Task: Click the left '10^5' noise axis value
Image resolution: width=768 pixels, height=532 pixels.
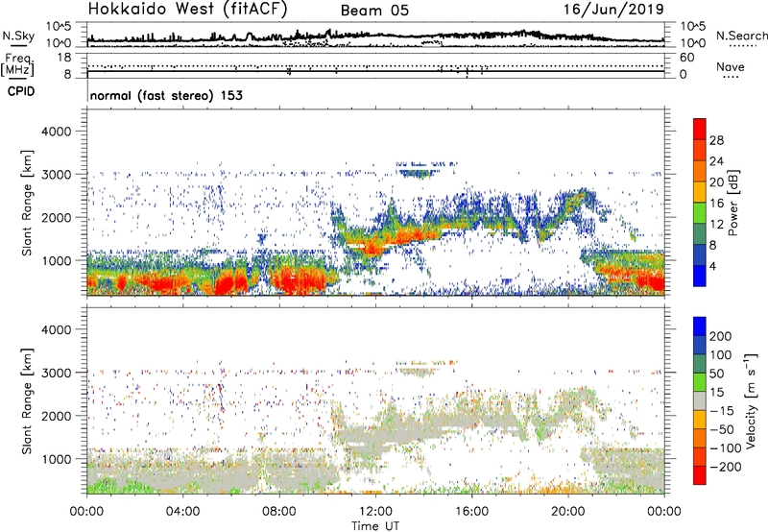Action: point(59,26)
